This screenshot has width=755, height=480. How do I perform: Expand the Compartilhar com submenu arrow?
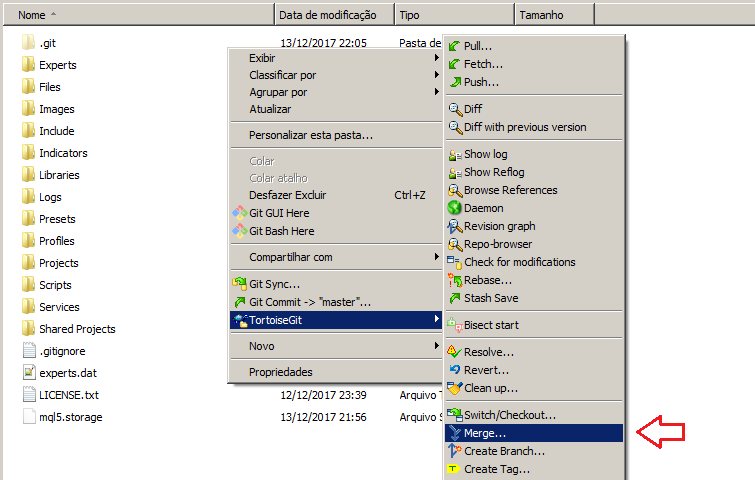coord(436,257)
